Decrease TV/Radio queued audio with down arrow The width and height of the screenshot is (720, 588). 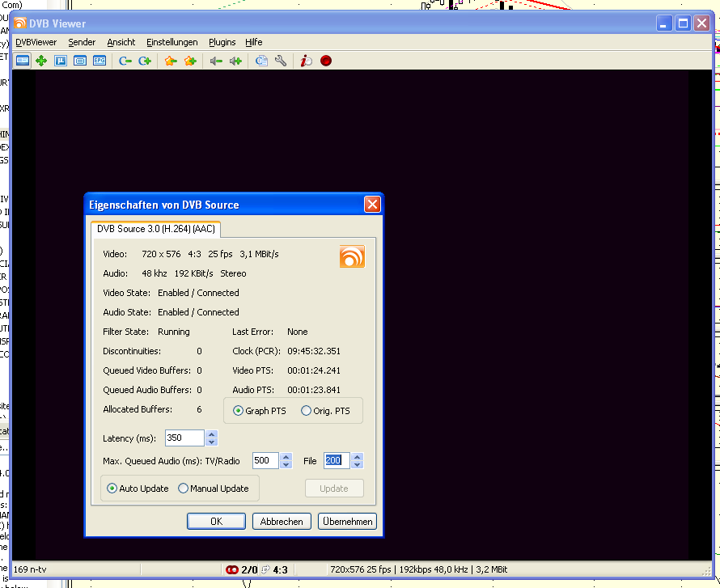tap(286, 464)
